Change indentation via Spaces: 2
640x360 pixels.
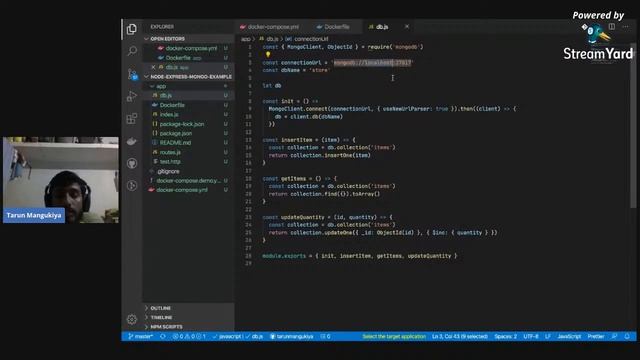pos(505,336)
